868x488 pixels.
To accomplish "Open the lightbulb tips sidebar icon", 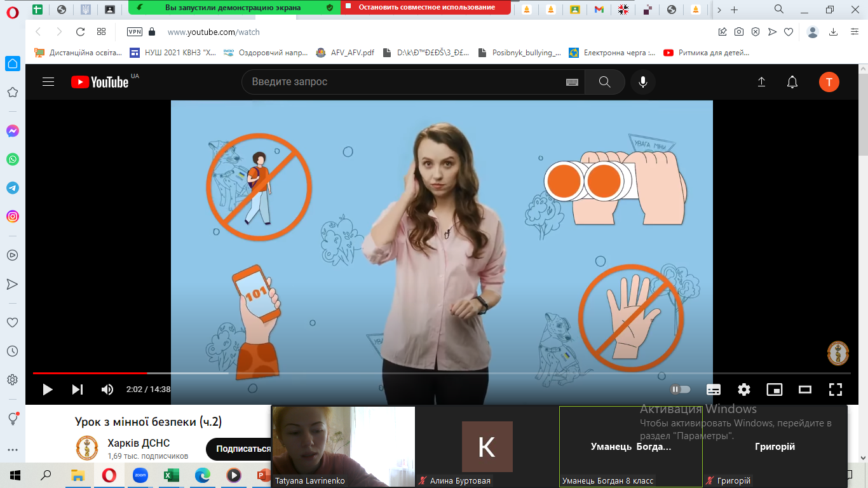I will [x=13, y=418].
